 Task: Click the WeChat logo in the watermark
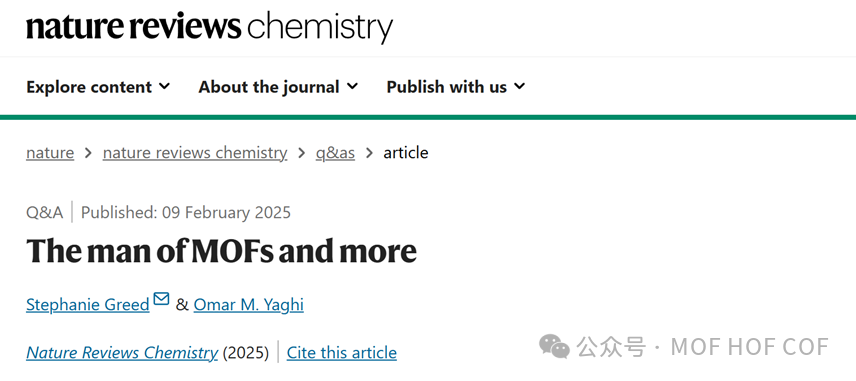pyautogui.click(x=554, y=347)
